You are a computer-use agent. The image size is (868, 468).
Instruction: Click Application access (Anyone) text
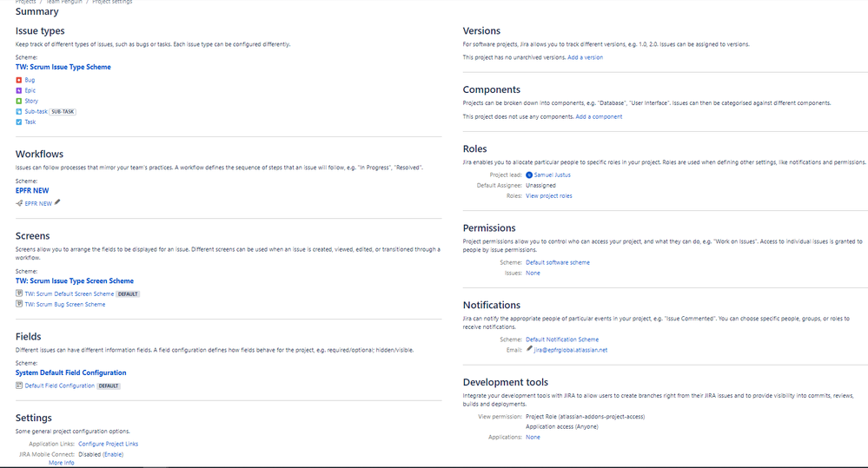coord(562,426)
